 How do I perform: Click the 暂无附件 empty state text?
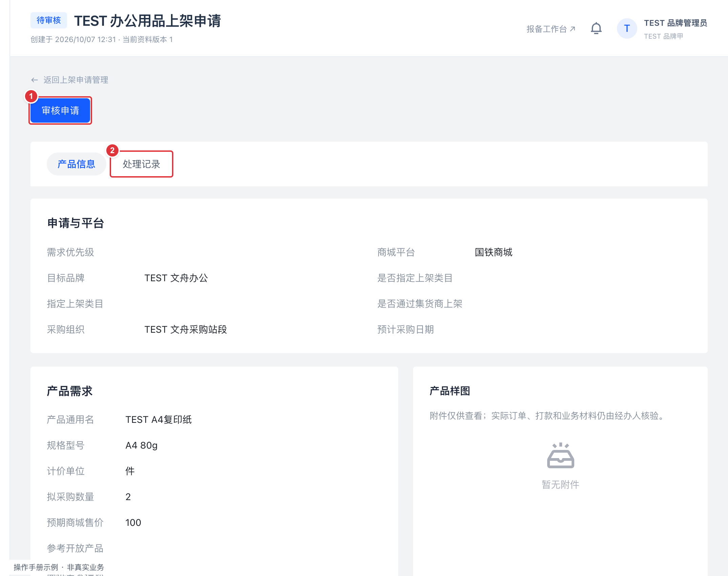click(560, 485)
